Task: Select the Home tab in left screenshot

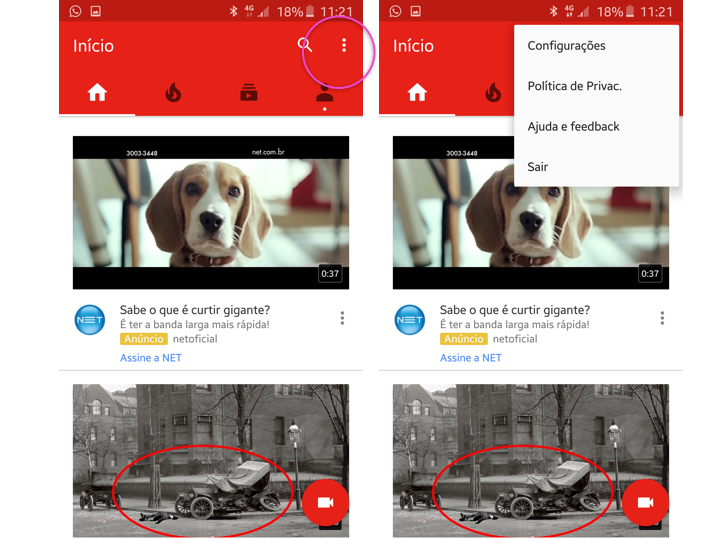Action: (x=97, y=92)
